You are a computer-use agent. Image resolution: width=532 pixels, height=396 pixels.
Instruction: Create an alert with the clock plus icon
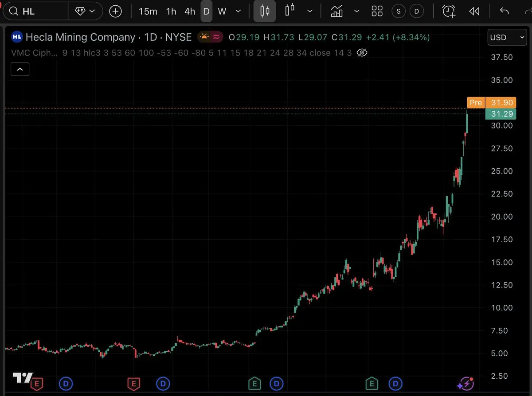[x=449, y=11]
